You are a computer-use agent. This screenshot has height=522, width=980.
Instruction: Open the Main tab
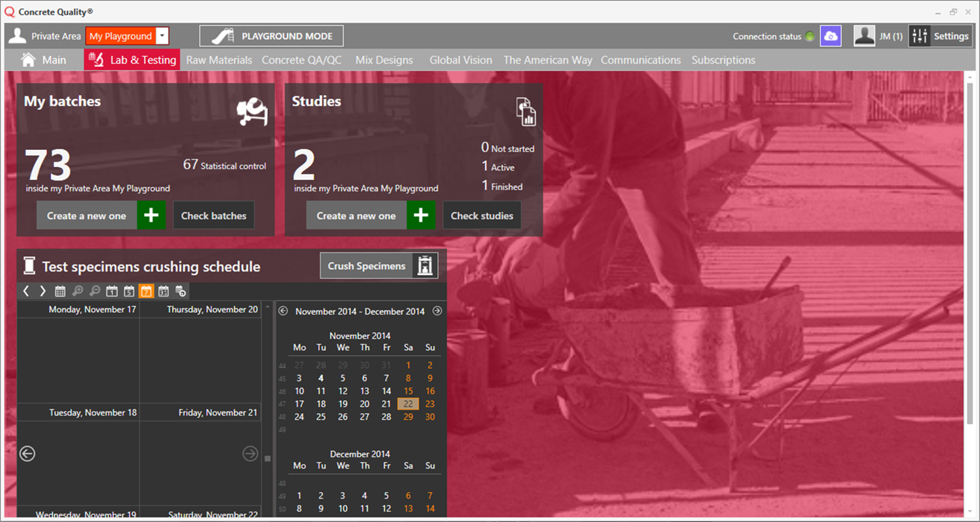click(x=44, y=60)
